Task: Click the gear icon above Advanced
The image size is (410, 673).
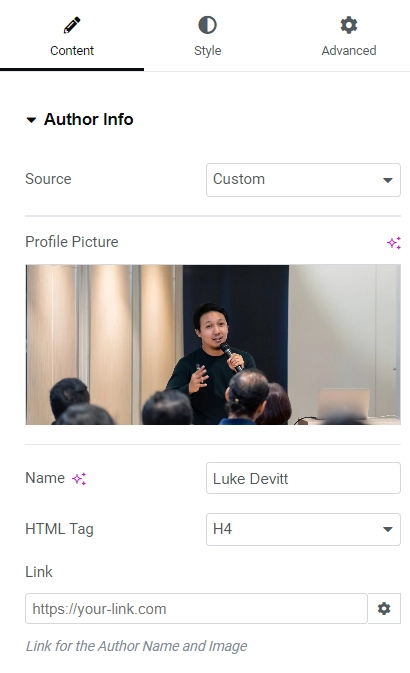Action: coord(349,25)
